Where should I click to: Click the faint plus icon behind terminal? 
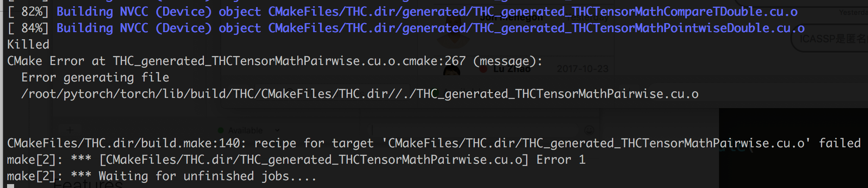tap(70, 130)
